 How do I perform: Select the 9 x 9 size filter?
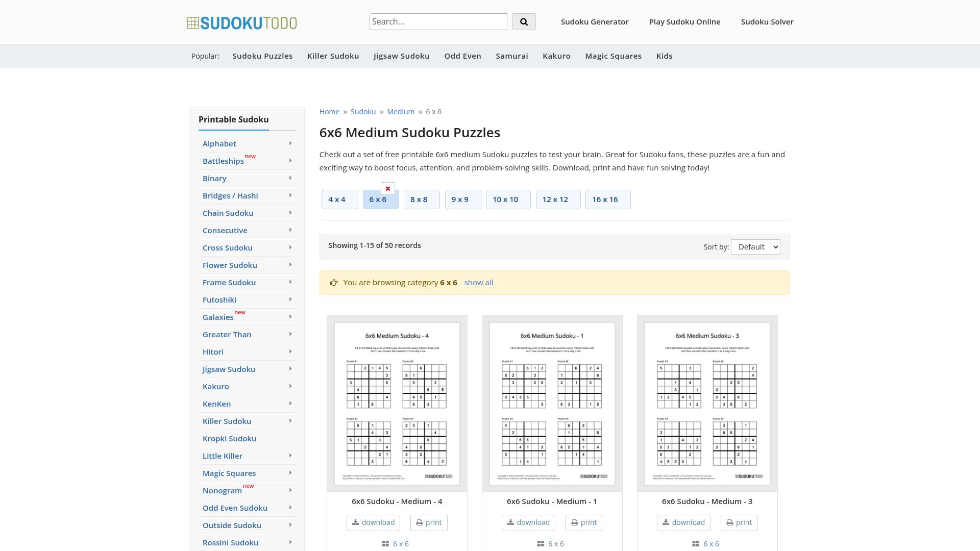coord(463,199)
